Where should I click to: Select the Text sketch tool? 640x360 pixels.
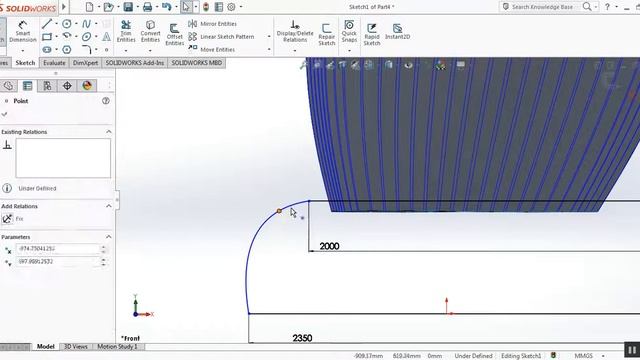106,37
